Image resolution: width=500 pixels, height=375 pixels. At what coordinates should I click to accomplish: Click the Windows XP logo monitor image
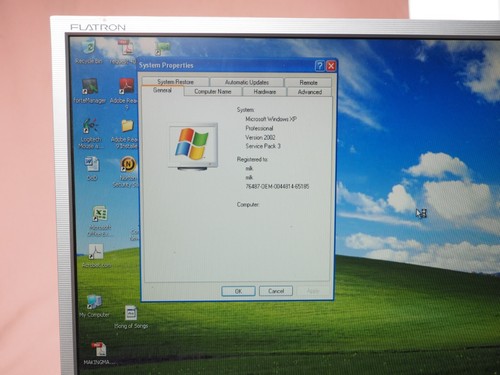pyautogui.click(x=193, y=147)
